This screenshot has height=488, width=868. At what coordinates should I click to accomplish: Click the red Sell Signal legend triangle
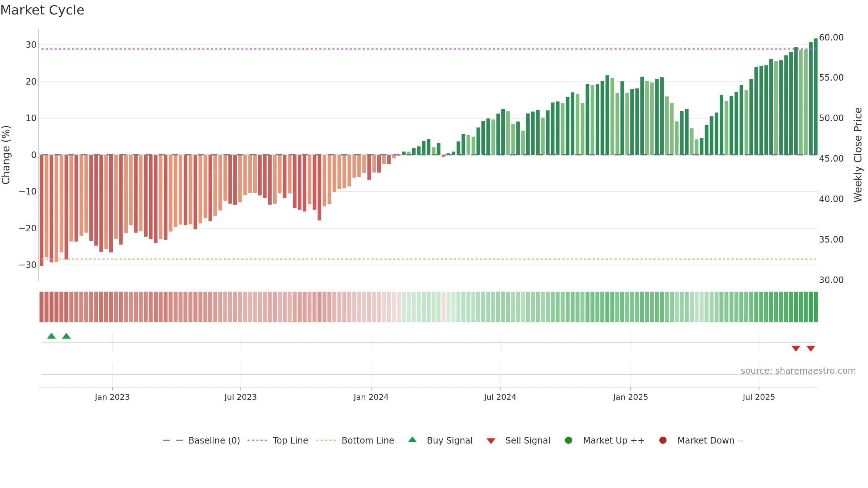[x=491, y=441]
